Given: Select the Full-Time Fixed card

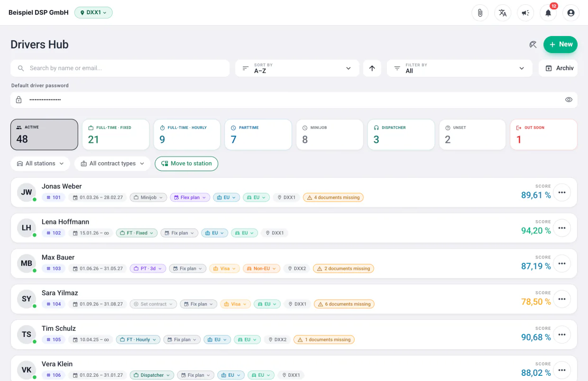Looking at the screenshot, I should (116, 135).
